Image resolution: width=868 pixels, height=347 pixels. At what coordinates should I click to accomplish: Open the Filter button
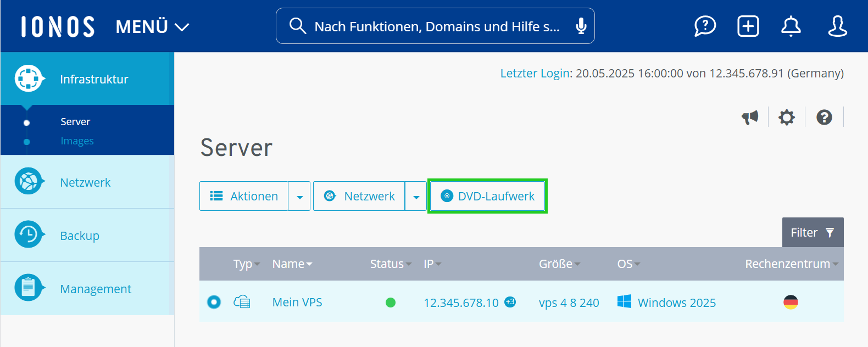813,232
